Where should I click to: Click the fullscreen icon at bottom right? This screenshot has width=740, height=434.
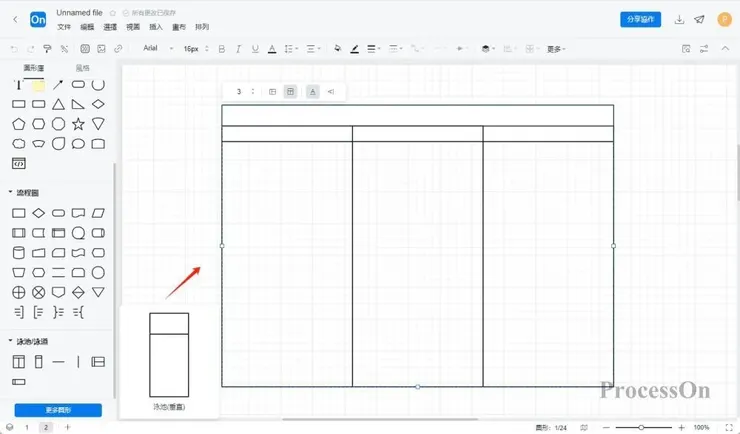pyautogui.click(x=729, y=427)
